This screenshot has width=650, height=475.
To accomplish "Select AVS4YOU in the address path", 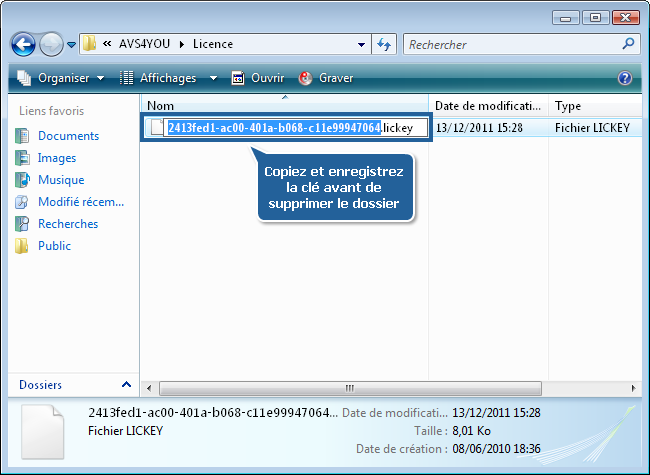I will [144, 44].
